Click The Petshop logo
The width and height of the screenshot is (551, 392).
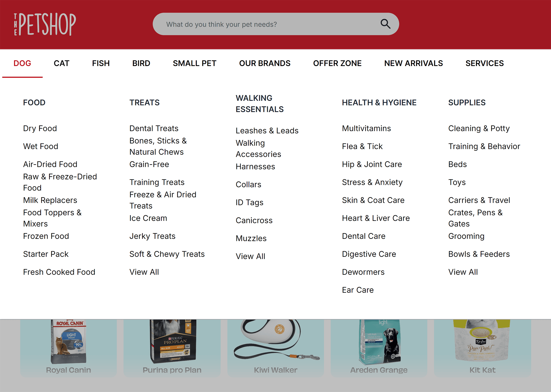click(x=45, y=24)
